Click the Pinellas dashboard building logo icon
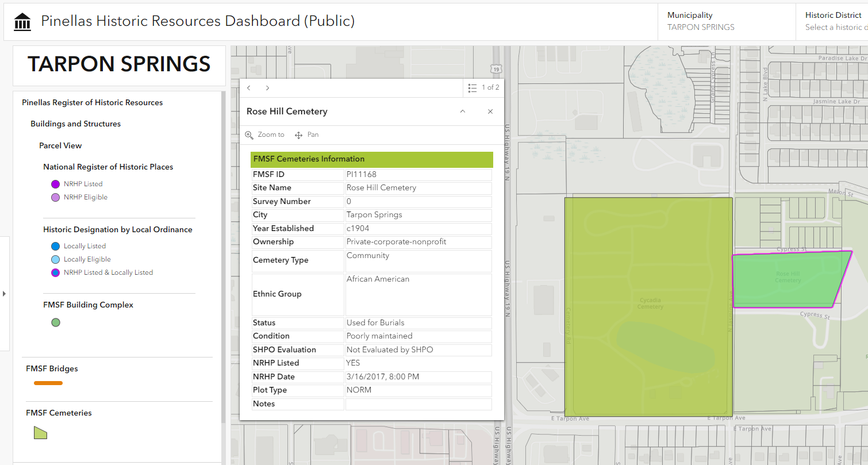 [x=22, y=22]
